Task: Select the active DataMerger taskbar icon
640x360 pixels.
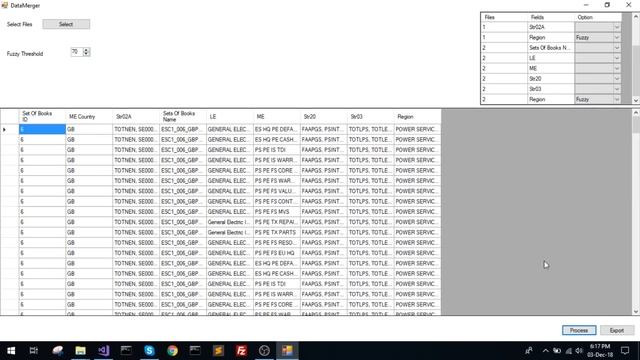Action: point(287,351)
